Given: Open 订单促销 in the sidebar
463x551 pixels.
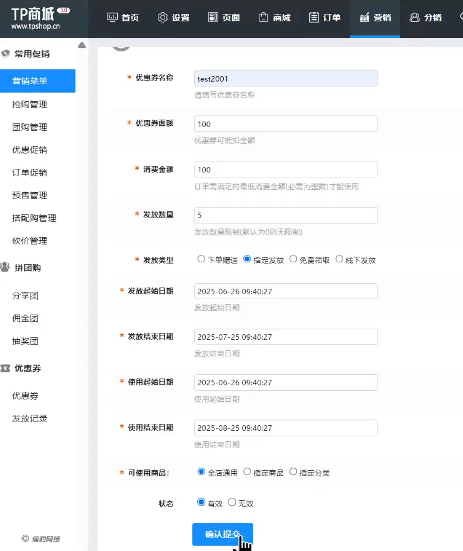Looking at the screenshot, I should pyautogui.click(x=30, y=172).
